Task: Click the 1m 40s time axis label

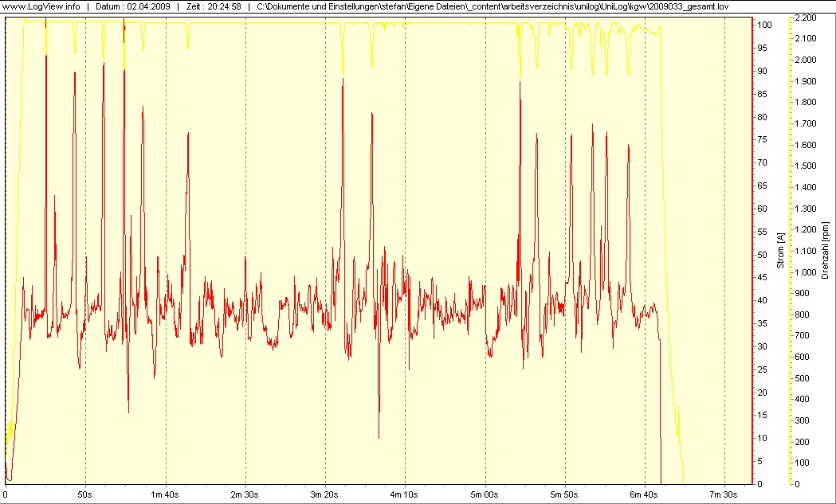Action: [165, 494]
